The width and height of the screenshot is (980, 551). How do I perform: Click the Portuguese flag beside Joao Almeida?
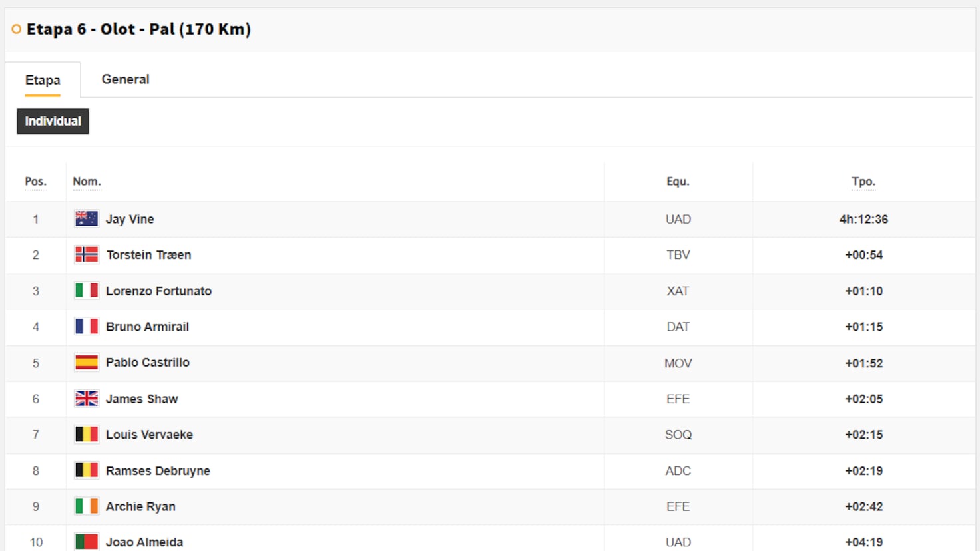click(x=87, y=542)
